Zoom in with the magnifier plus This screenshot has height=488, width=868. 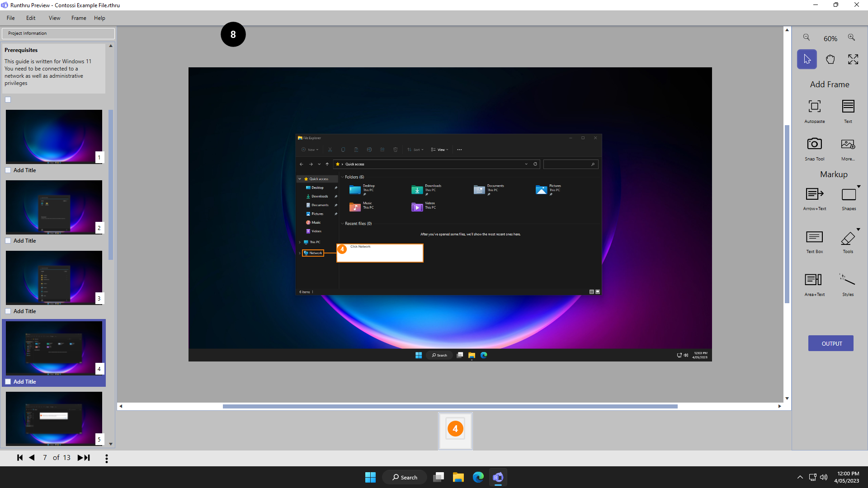pos(851,38)
